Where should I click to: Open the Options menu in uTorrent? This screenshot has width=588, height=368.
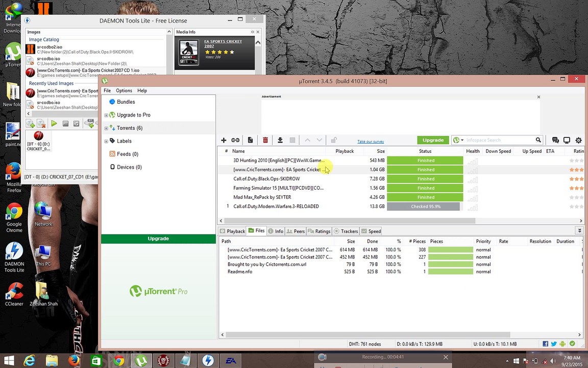point(124,90)
